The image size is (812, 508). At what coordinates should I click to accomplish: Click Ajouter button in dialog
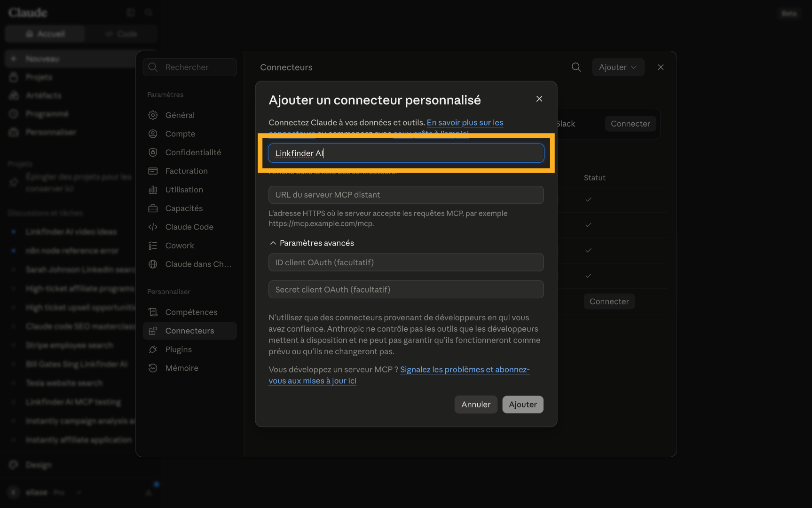pos(523,405)
